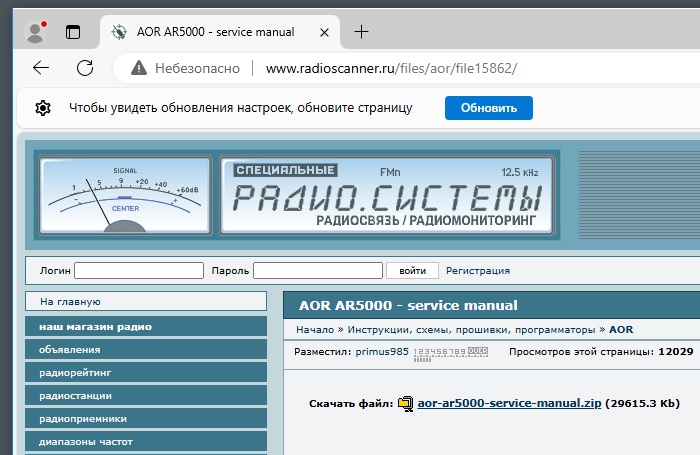Click the page favicon in the tab
The height and width of the screenshot is (455, 700).
[x=119, y=32]
